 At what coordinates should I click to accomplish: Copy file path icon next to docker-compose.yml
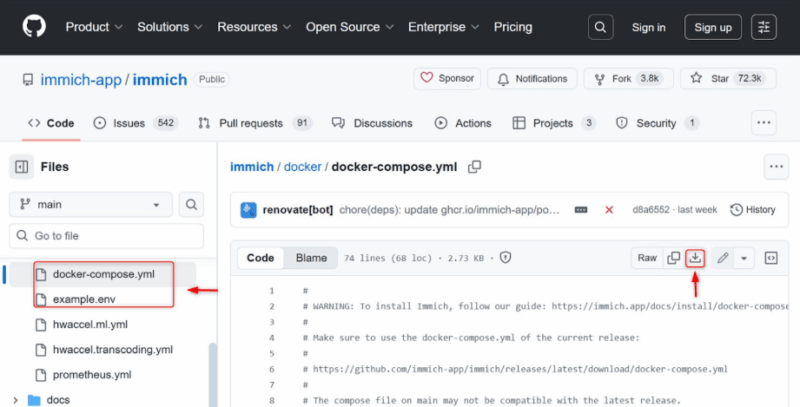474,167
